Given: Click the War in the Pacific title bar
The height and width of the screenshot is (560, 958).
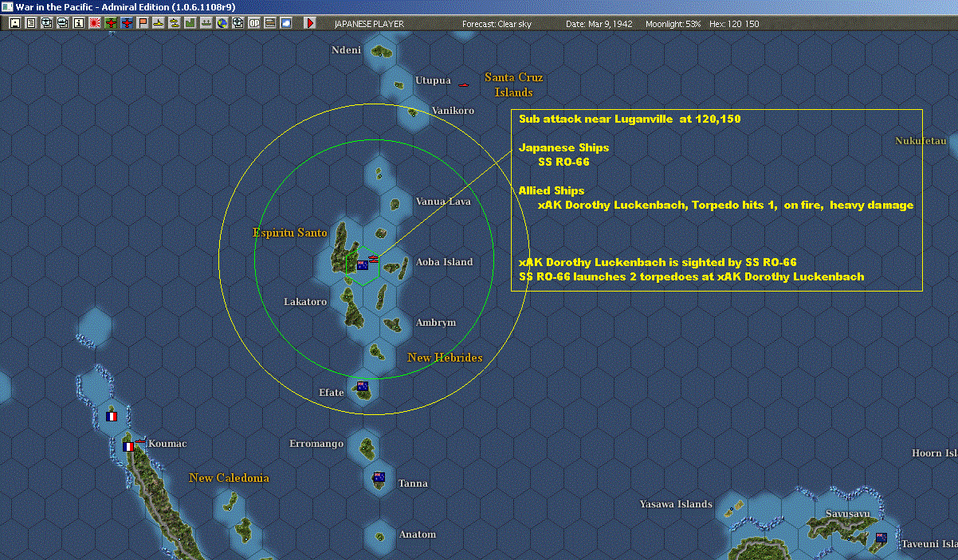Looking at the screenshot, I should [479, 7].
